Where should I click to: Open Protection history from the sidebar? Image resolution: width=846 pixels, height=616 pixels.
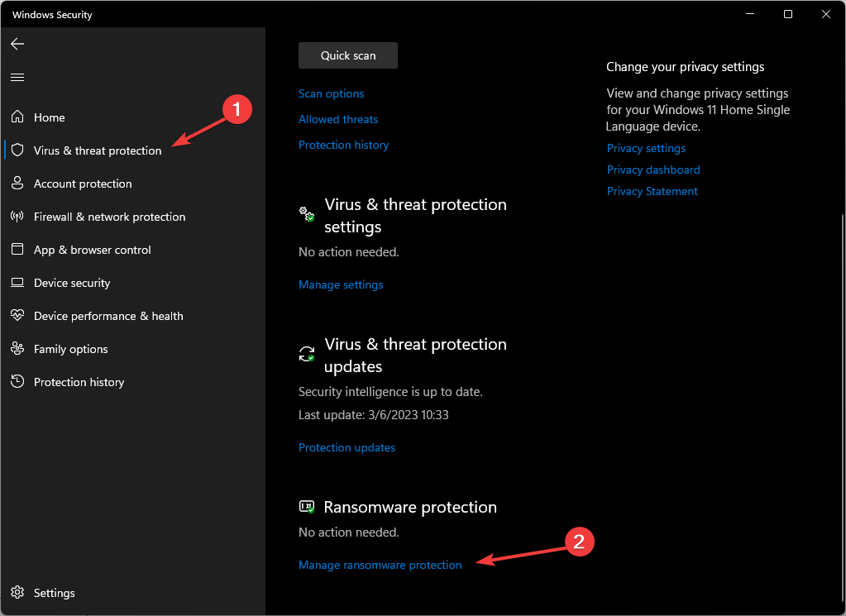(79, 381)
